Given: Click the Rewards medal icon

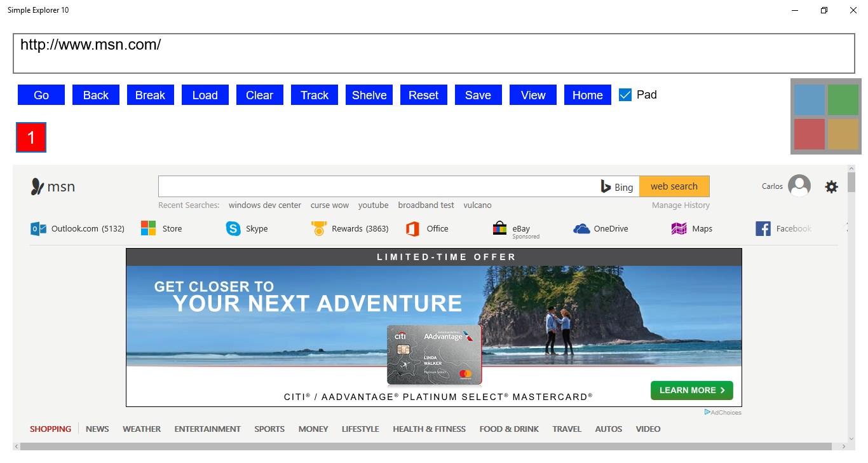Looking at the screenshot, I should point(319,228).
